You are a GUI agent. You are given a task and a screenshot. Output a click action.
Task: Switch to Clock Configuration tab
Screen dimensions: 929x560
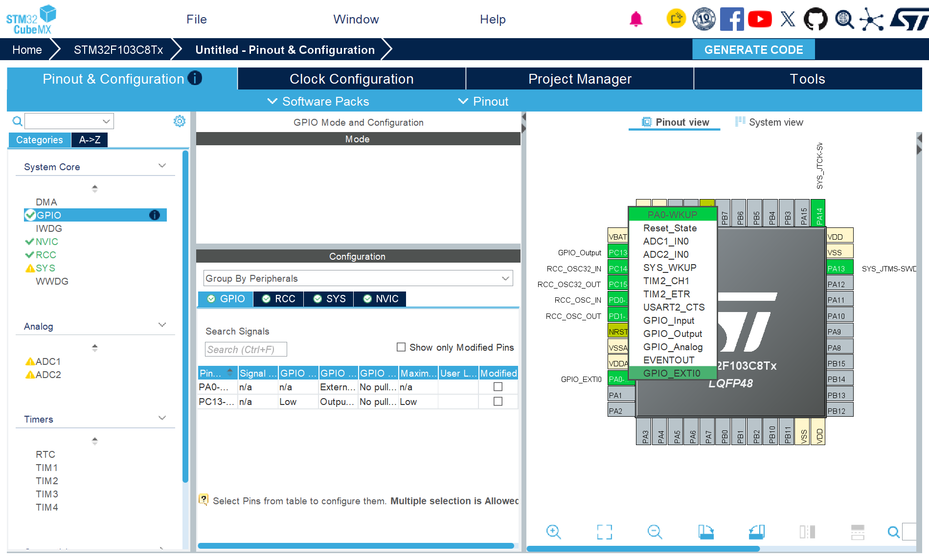[x=352, y=79]
